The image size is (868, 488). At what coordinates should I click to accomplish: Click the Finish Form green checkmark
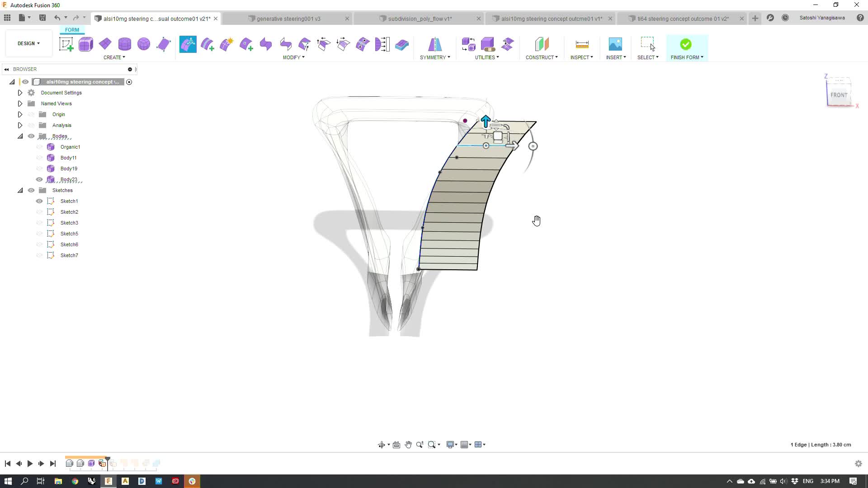point(685,44)
